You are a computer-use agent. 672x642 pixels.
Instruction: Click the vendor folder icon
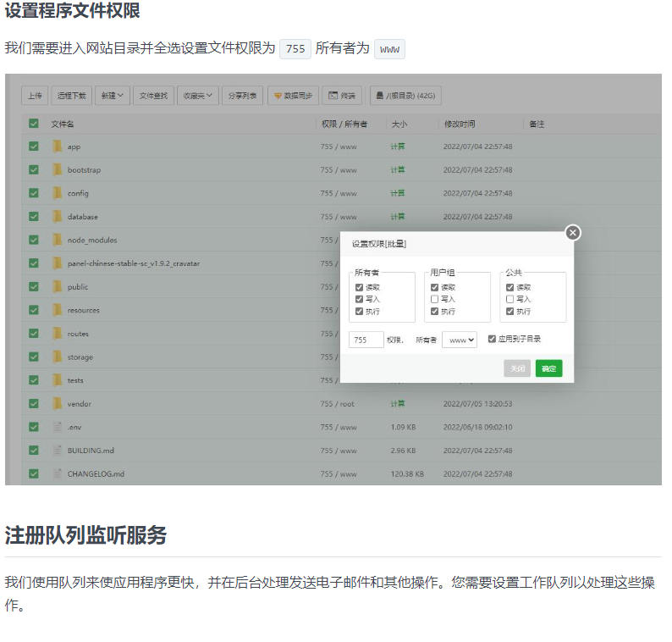coord(57,403)
